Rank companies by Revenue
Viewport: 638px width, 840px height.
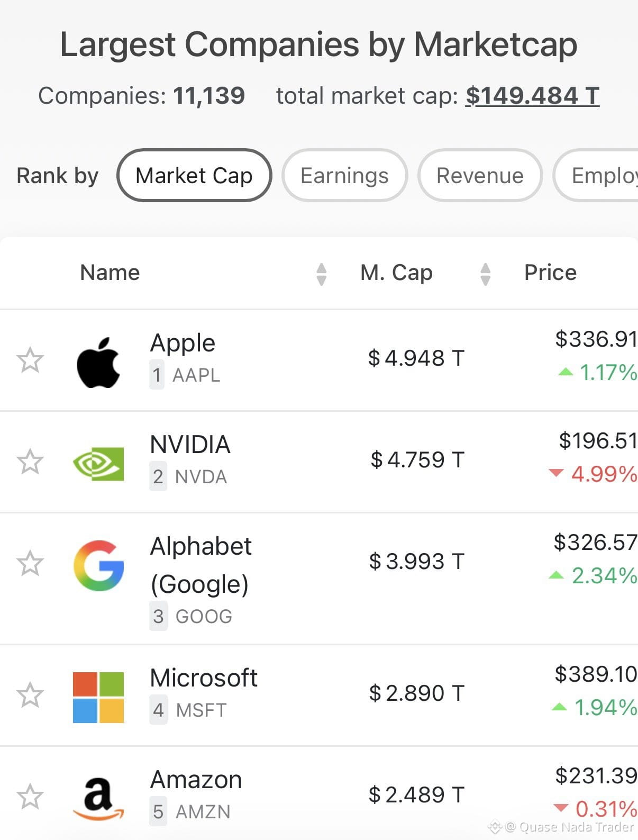[x=480, y=175]
